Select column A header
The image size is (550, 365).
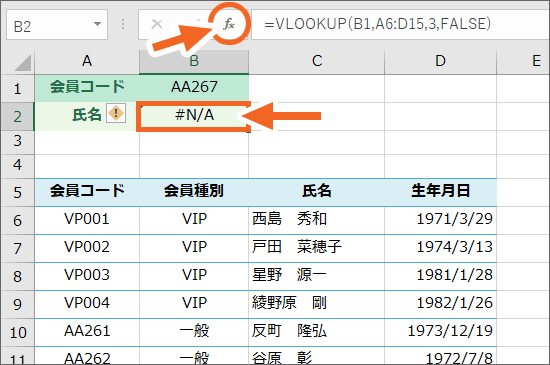coord(87,61)
